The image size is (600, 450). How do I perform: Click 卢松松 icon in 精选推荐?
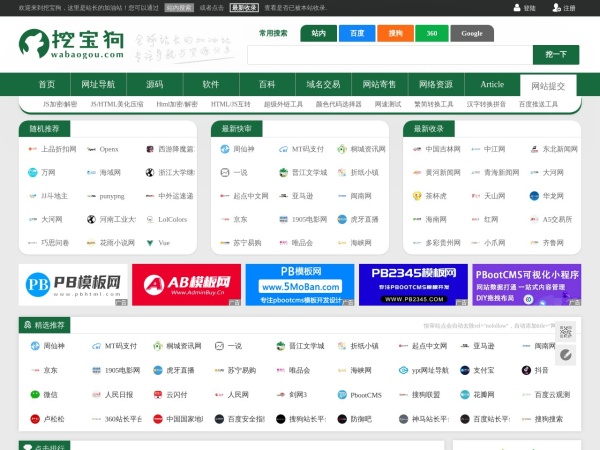[35, 419]
